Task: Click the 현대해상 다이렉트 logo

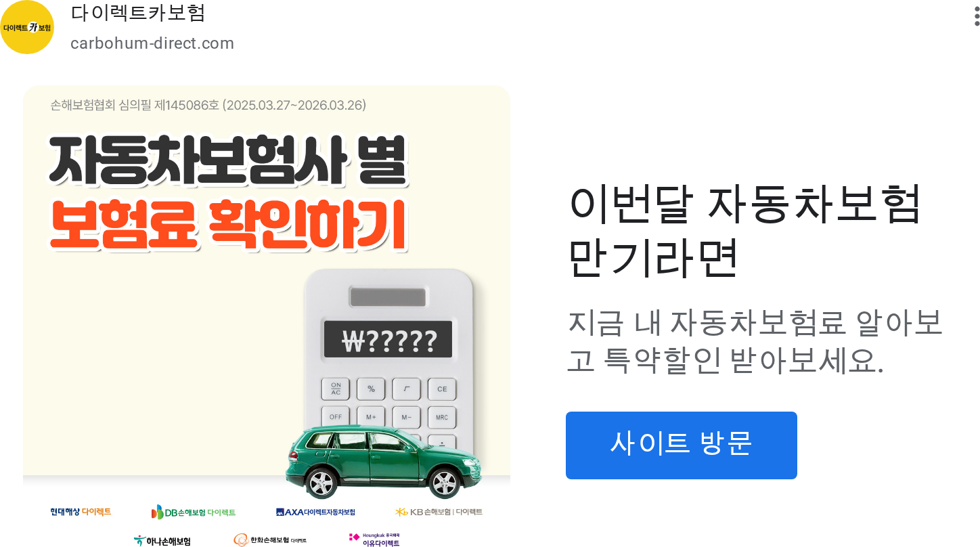Action: pos(81,512)
